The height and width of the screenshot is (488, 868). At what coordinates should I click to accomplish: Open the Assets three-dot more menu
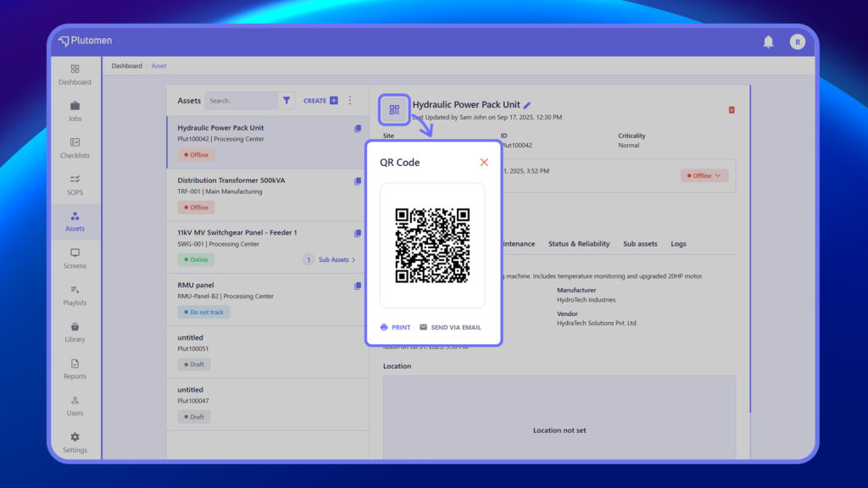[x=350, y=100]
